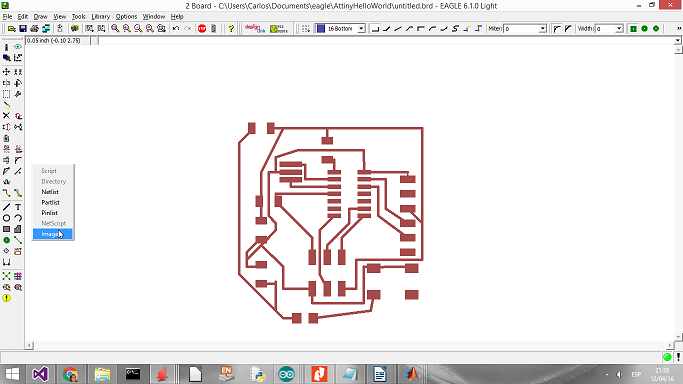Select the round via shape
Image resolution: width=683 pixels, height=384 pixels.
(x=645, y=29)
